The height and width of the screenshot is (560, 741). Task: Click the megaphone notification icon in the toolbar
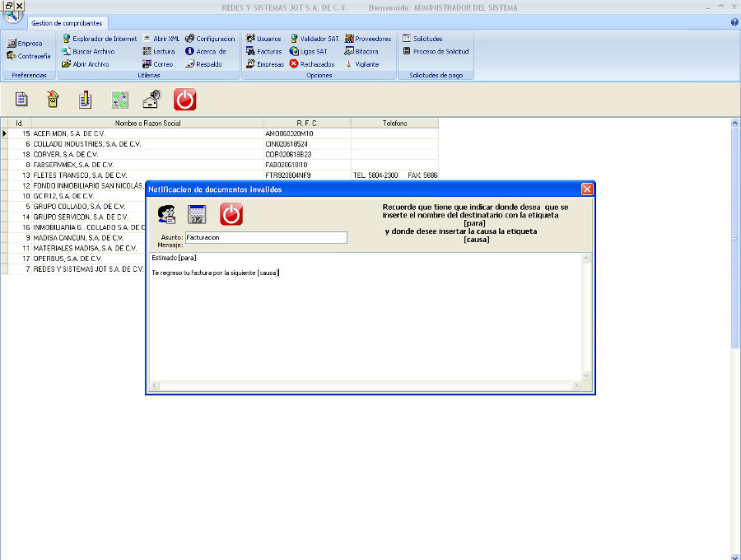[151, 100]
